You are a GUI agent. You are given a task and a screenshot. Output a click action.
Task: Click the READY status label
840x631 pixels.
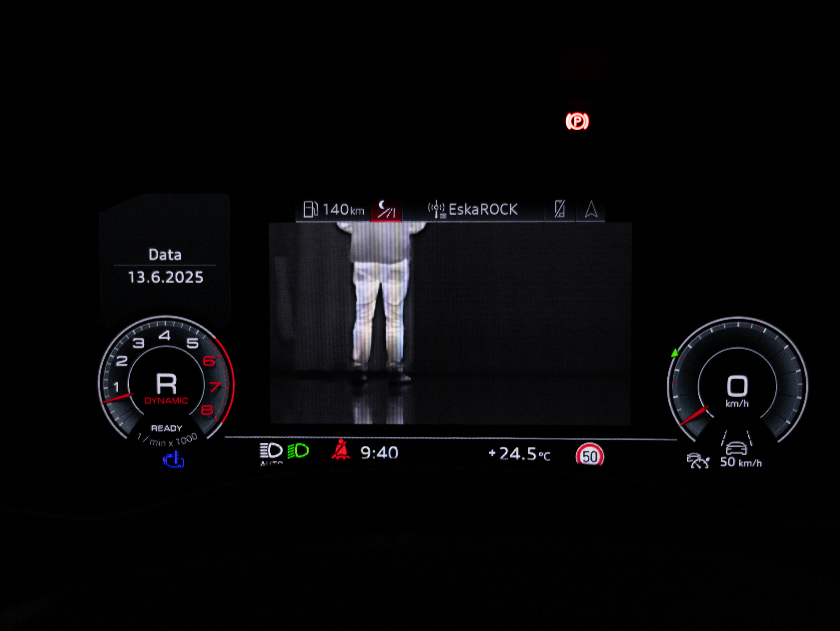click(167, 428)
